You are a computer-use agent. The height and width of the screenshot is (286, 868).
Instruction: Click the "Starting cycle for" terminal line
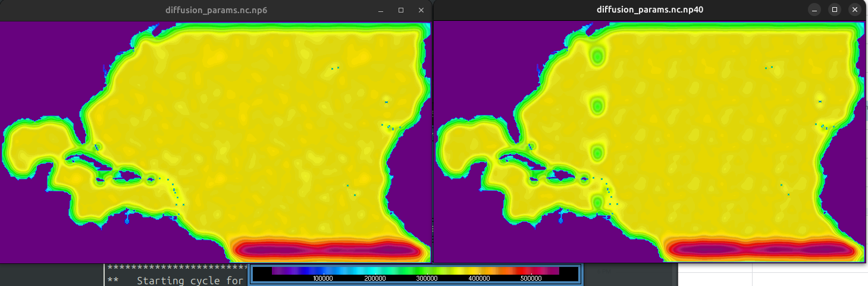(190, 280)
